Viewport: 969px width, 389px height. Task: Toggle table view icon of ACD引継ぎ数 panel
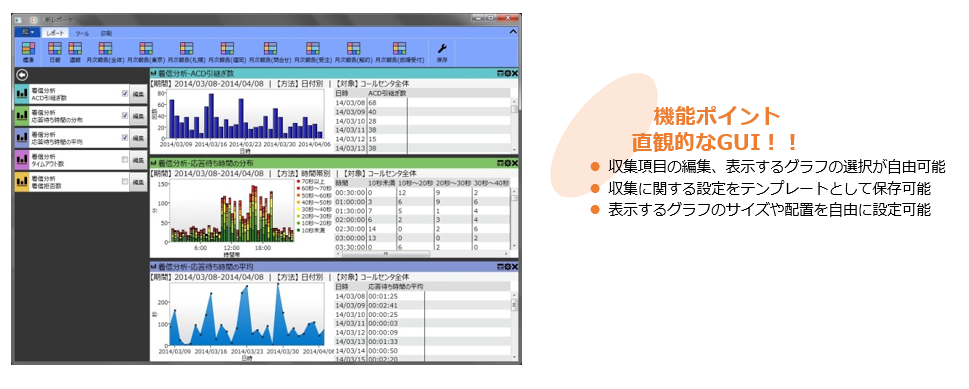(500, 74)
